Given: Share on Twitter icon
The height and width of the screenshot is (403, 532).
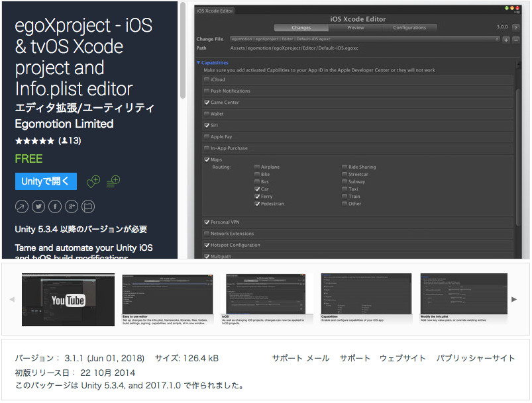Looking at the screenshot, I should [x=38, y=206].
